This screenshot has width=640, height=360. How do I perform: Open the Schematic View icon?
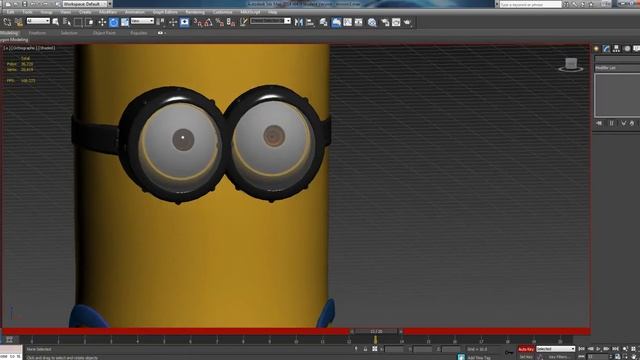[x=358, y=22]
